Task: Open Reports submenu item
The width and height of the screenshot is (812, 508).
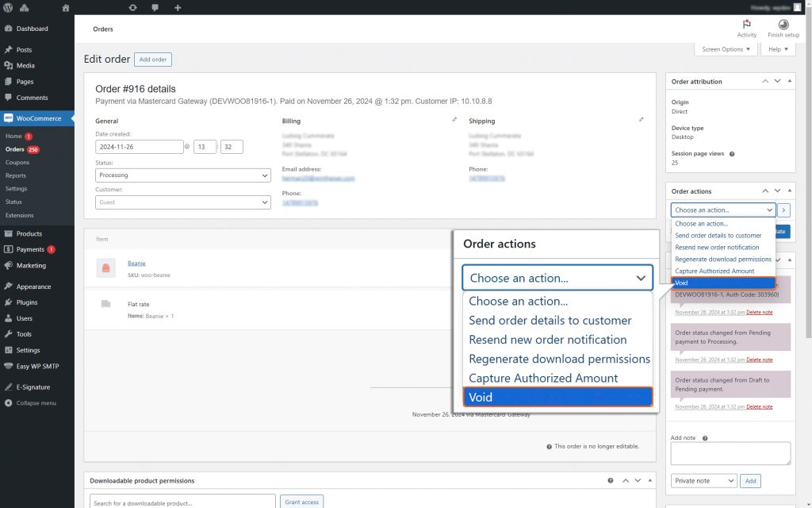Action: point(16,175)
